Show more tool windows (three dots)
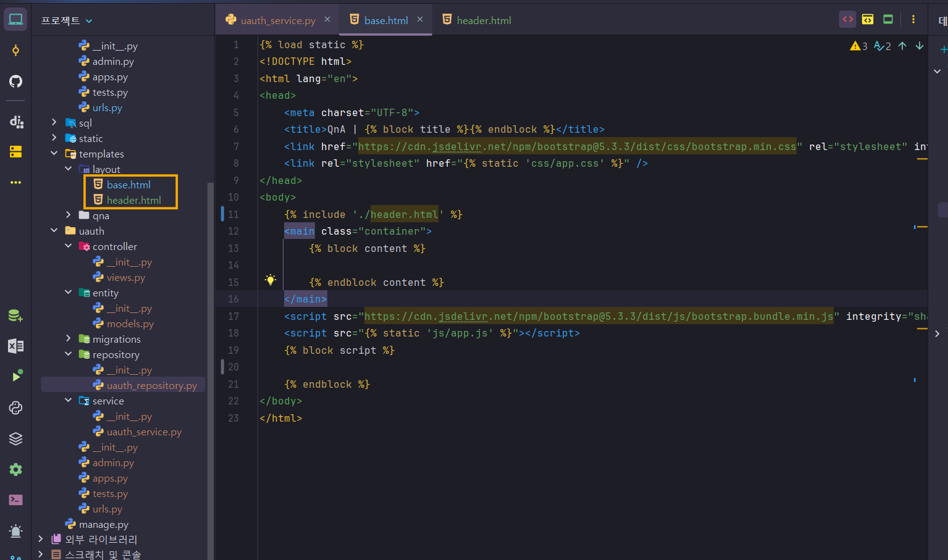 (x=15, y=182)
